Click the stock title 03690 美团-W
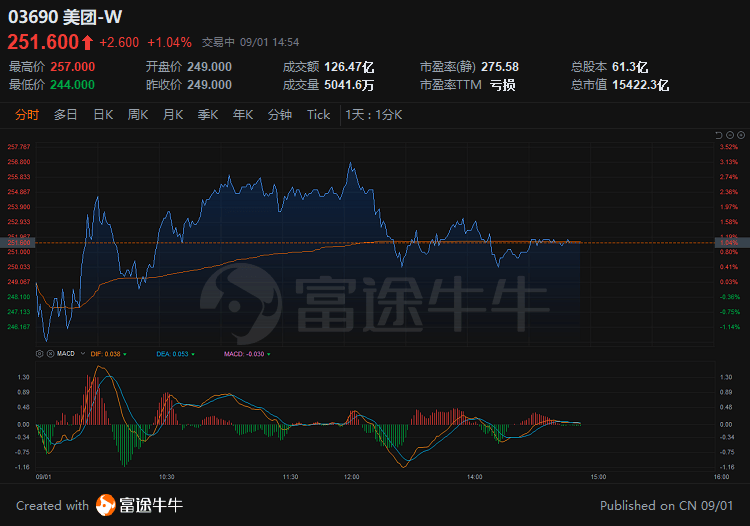The width and height of the screenshot is (750, 526). pos(65,17)
